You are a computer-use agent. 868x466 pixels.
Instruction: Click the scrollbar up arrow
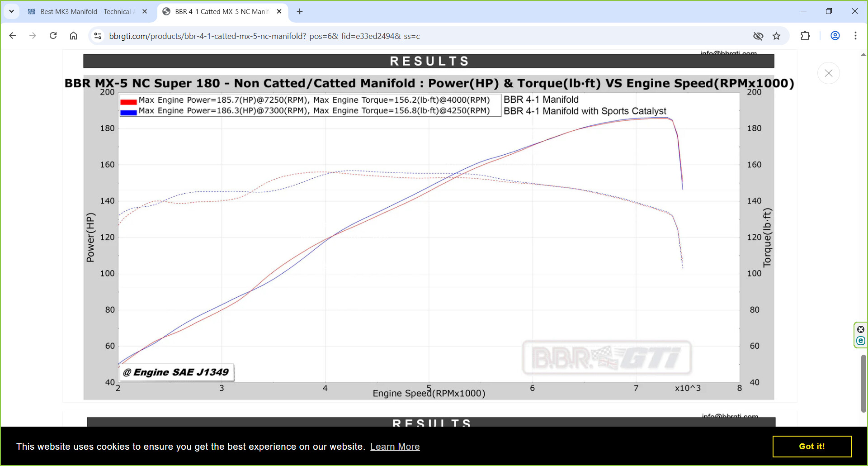coord(863,54)
